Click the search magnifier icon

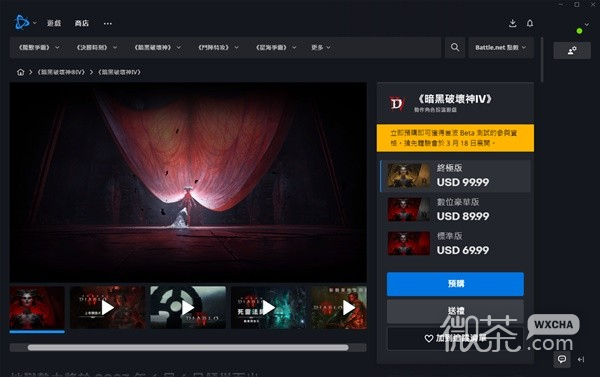455,47
